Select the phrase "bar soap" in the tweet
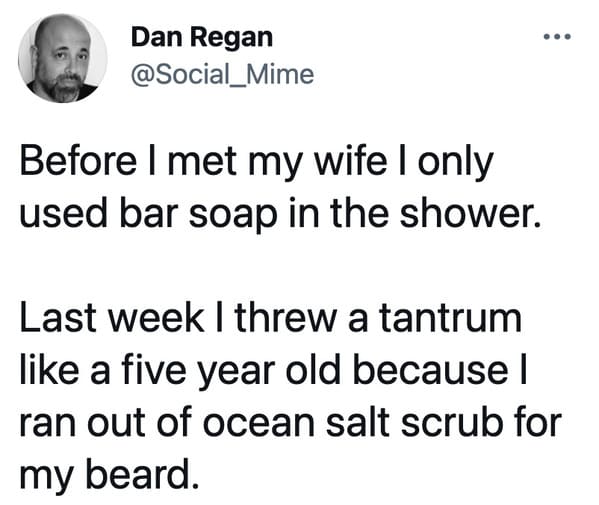 [x=198, y=215]
